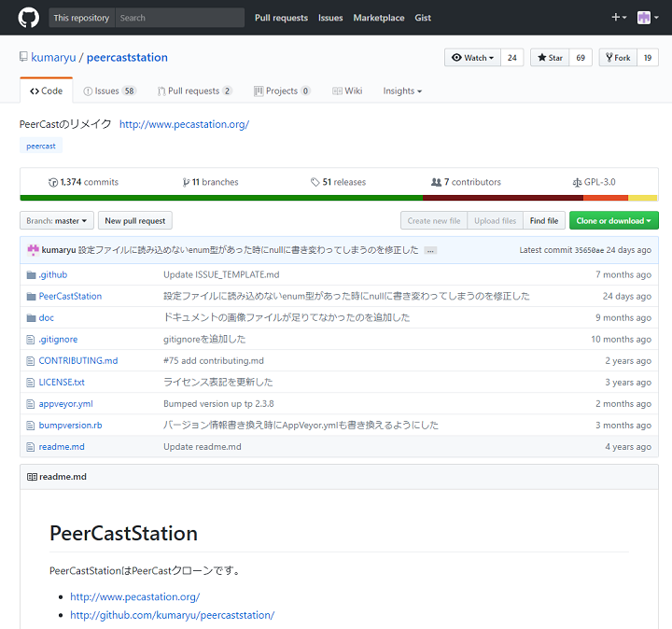Screen dimensions: 672x629
Task: Click the yellow language bar segment
Action: [x=643, y=198]
